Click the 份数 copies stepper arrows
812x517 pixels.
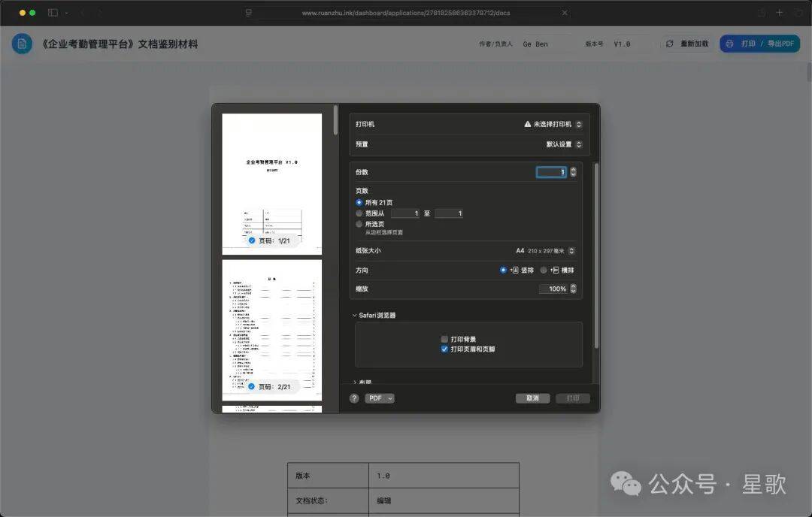point(573,172)
